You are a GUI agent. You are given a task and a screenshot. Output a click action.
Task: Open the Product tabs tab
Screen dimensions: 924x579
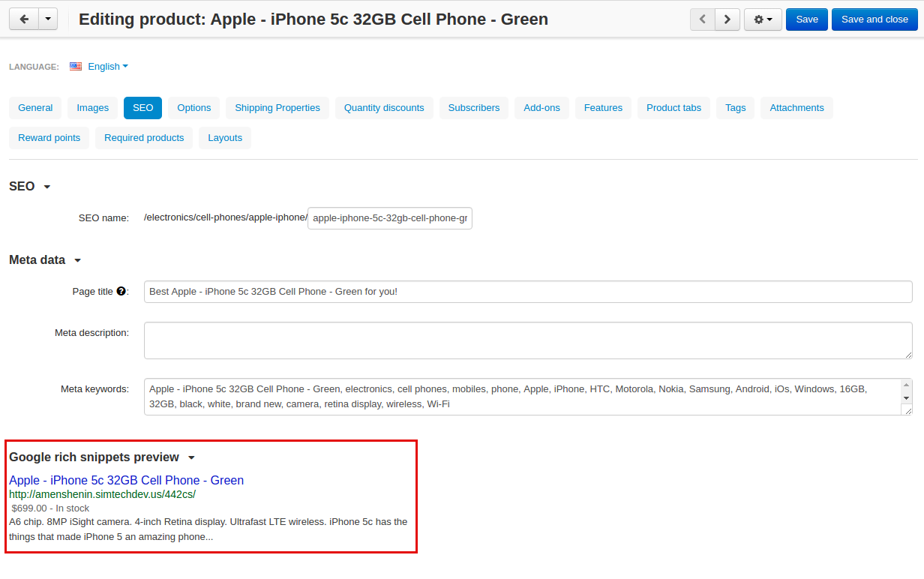pos(673,108)
